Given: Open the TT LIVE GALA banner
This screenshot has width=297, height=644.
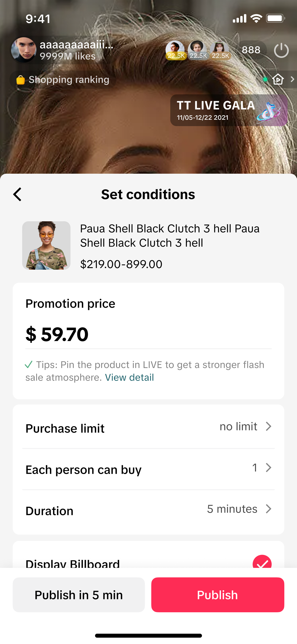Looking at the screenshot, I should tap(229, 110).
